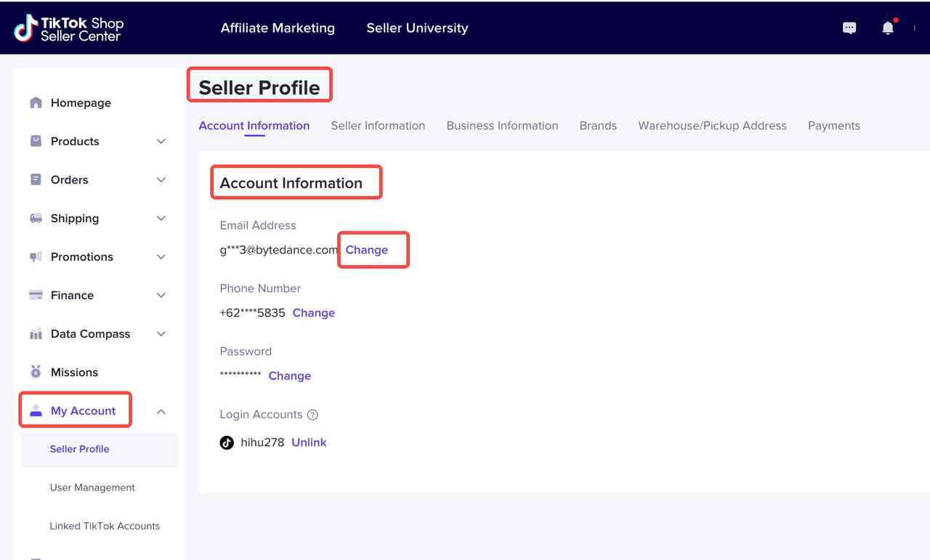
Task: Open the chat messages icon
Action: (x=849, y=28)
